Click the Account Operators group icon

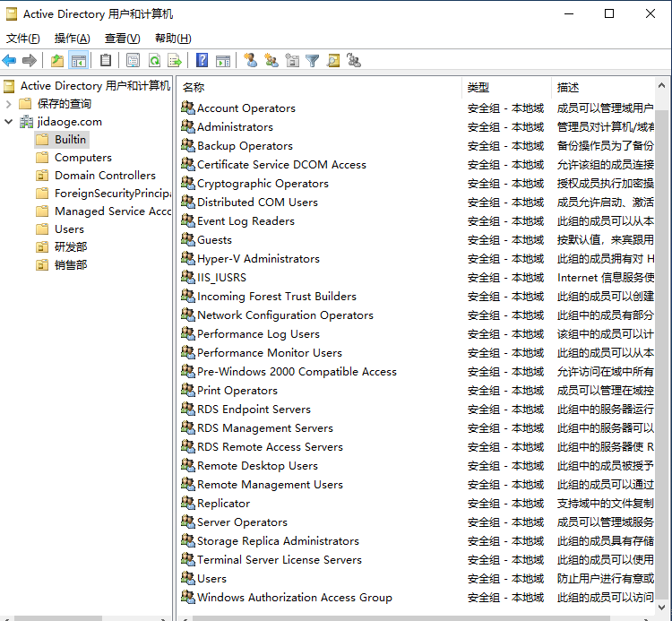188,108
